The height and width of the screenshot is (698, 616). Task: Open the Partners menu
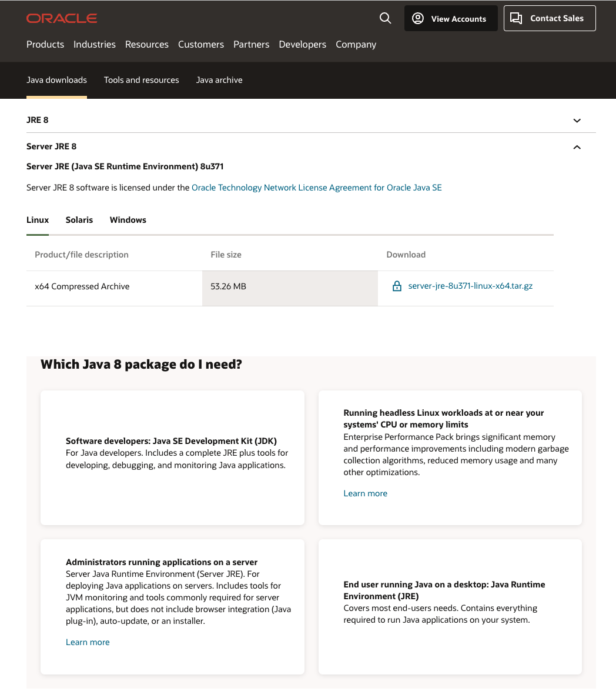click(252, 45)
